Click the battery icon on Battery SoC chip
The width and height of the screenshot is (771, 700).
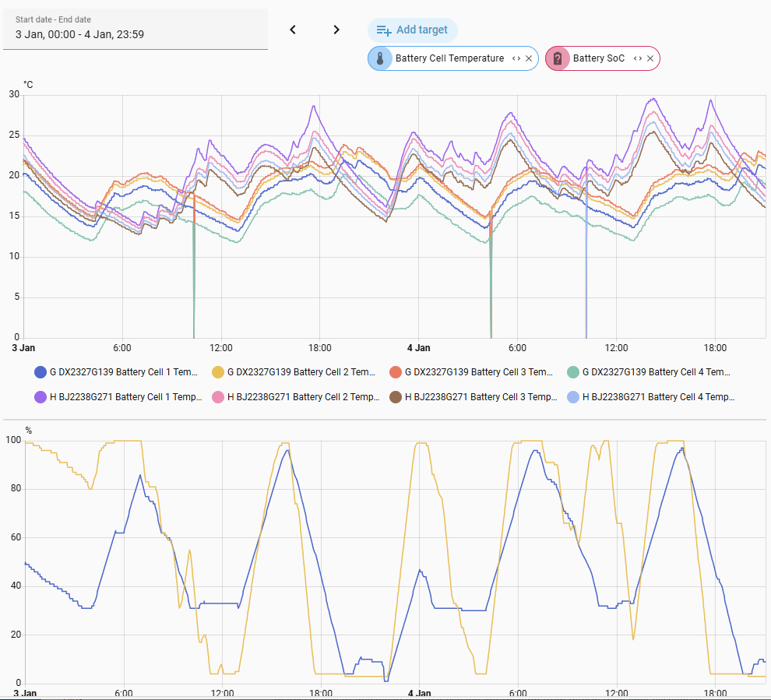coord(558,58)
